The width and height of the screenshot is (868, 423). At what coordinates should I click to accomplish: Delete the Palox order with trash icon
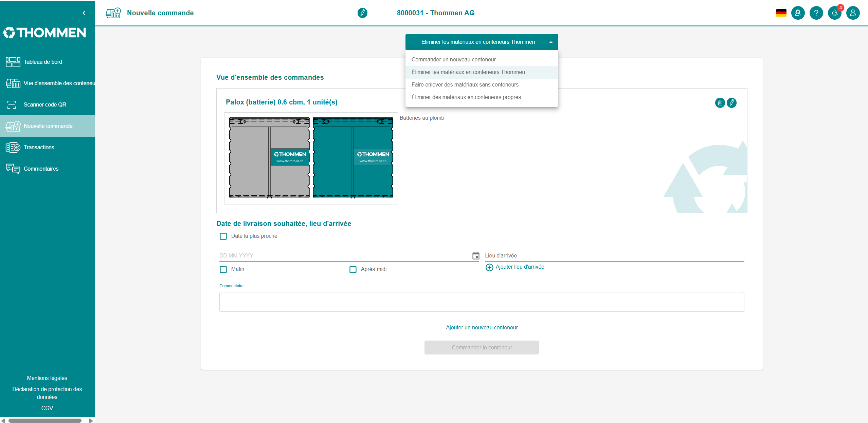720,103
